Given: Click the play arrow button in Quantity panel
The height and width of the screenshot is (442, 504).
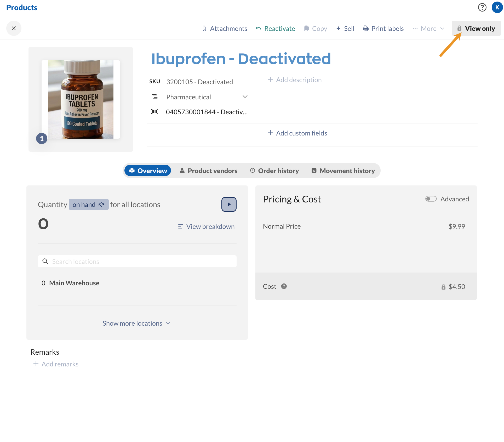Looking at the screenshot, I should click(229, 204).
